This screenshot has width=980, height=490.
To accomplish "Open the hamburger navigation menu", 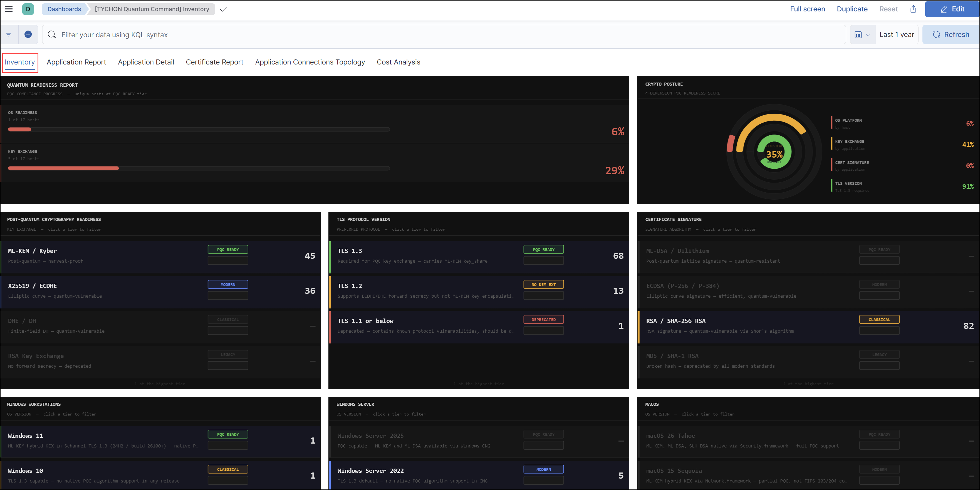I will [x=8, y=9].
